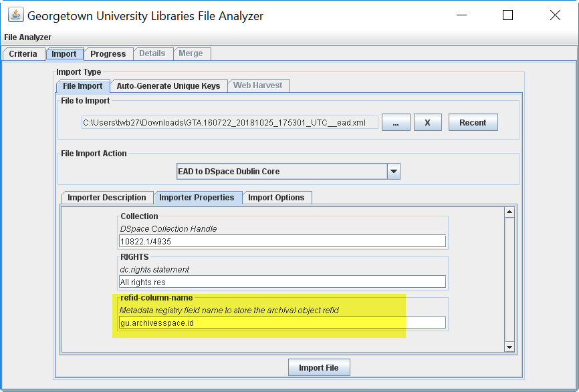The width and height of the screenshot is (579, 392).
Task: Switch to the Importer Description tab
Action: tap(106, 197)
